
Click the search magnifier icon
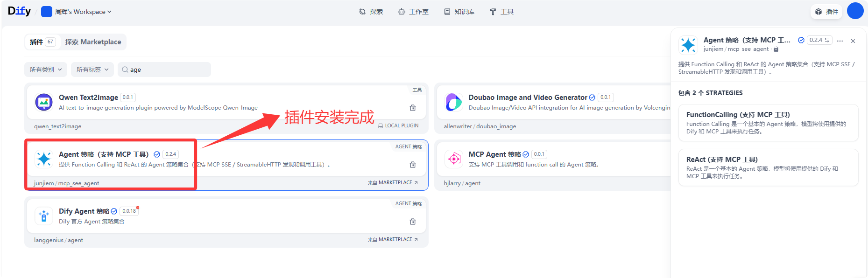(125, 69)
